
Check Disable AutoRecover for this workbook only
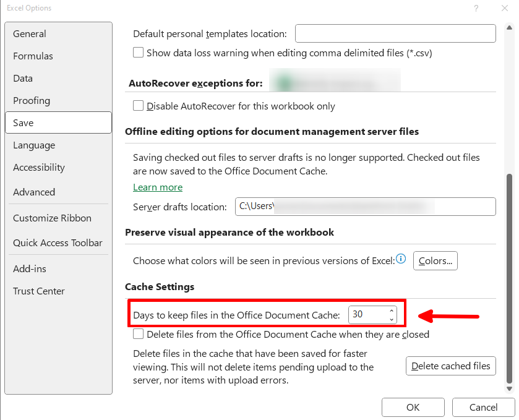(x=138, y=106)
